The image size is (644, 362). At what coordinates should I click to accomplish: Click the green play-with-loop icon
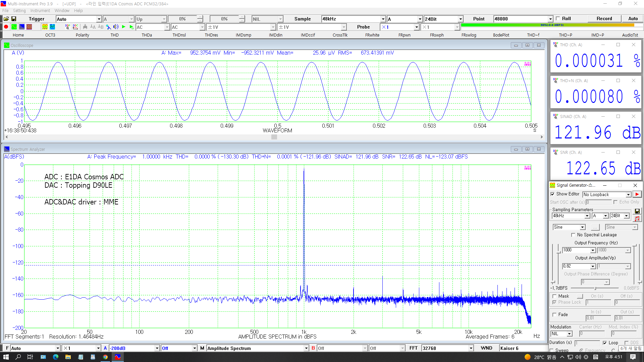131,27
